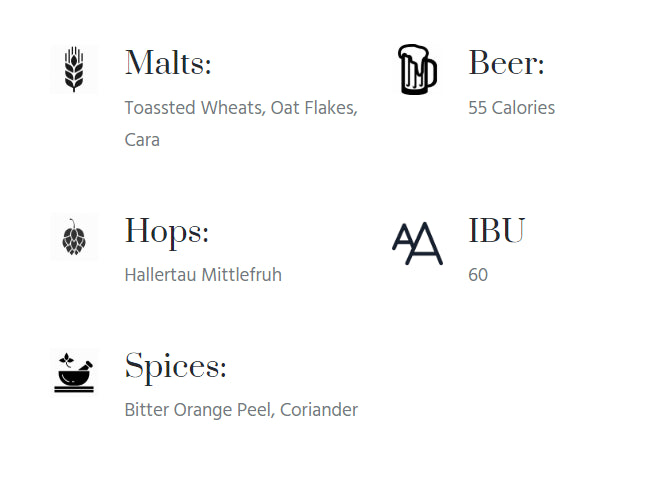Select the Beer: heading
The height and width of the screenshot is (494, 653).
506,63
